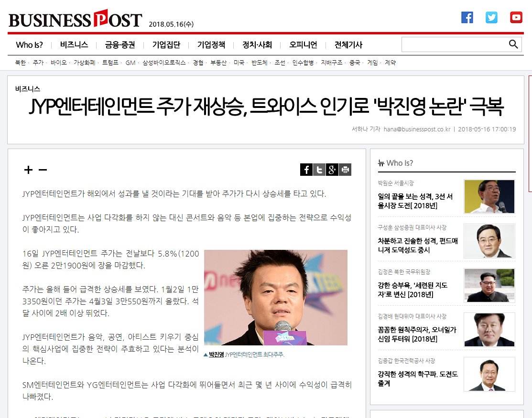Open 김경배 현대위아 대표이사 profile headline
Screen dimensions: 532x418
pyautogui.click(x=417, y=334)
